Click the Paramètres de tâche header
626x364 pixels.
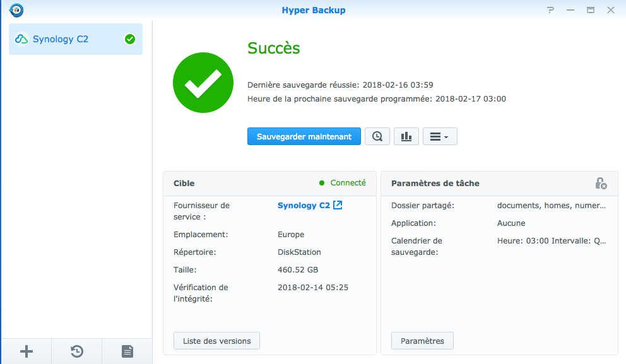(435, 184)
